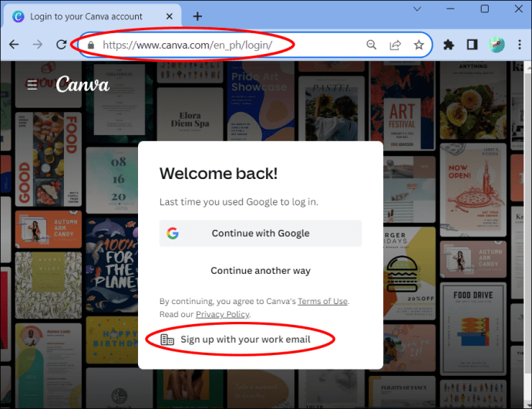Image resolution: width=532 pixels, height=409 pixels.
Task: Open the tab search chevron
Action: tap(417, 8)
